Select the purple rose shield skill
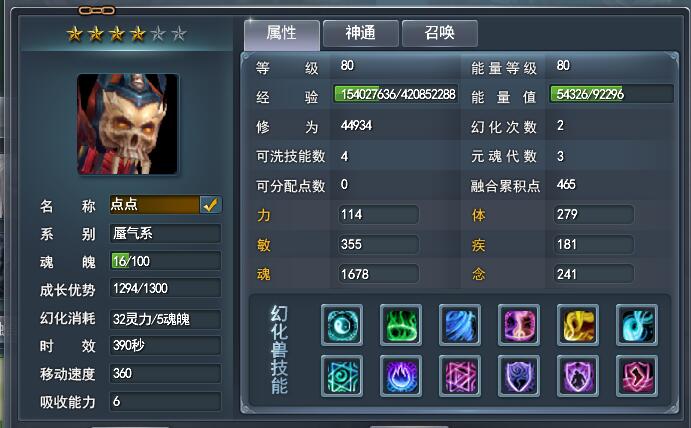Viewport: 691px width, 428px height. (519, 376)
